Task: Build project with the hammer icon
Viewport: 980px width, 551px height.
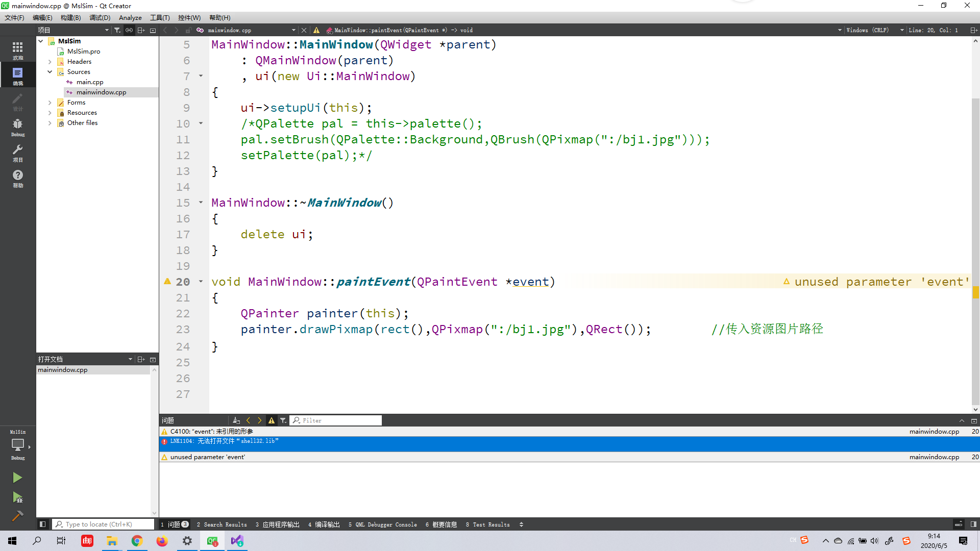Action: pyautogui.click(x=17, y=516)
